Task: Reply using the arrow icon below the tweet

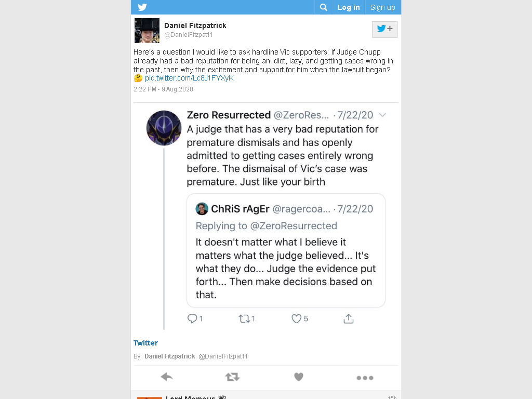Action: click(x=167, y=377)
